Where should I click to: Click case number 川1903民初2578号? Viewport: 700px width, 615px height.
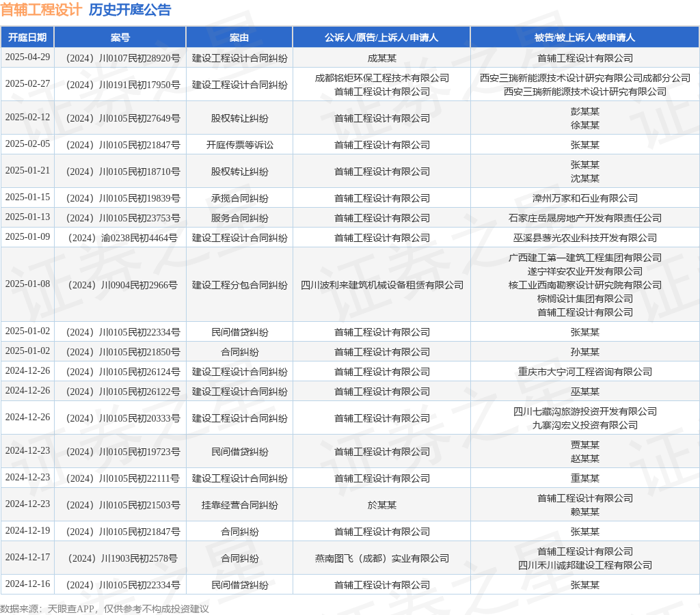coord(123,558)
